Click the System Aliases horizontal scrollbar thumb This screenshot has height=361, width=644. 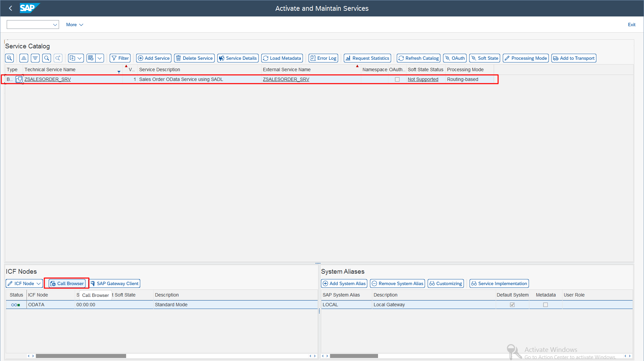coord(354,356)
